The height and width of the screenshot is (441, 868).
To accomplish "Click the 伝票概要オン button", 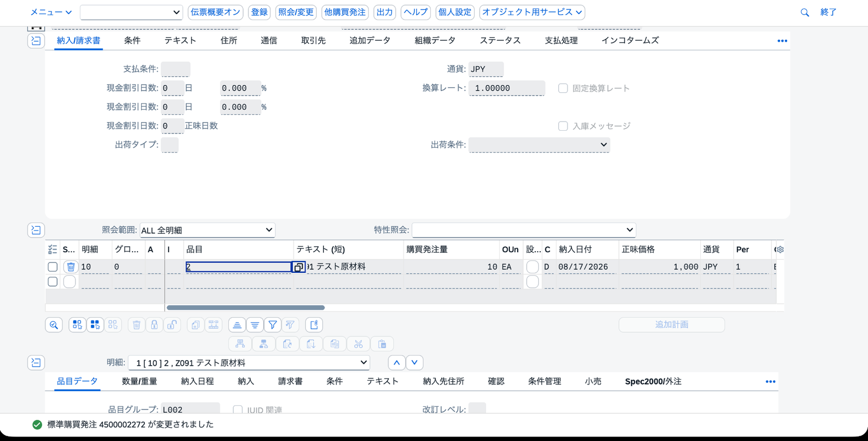I will pyautogui.click(x=215, y=12).
